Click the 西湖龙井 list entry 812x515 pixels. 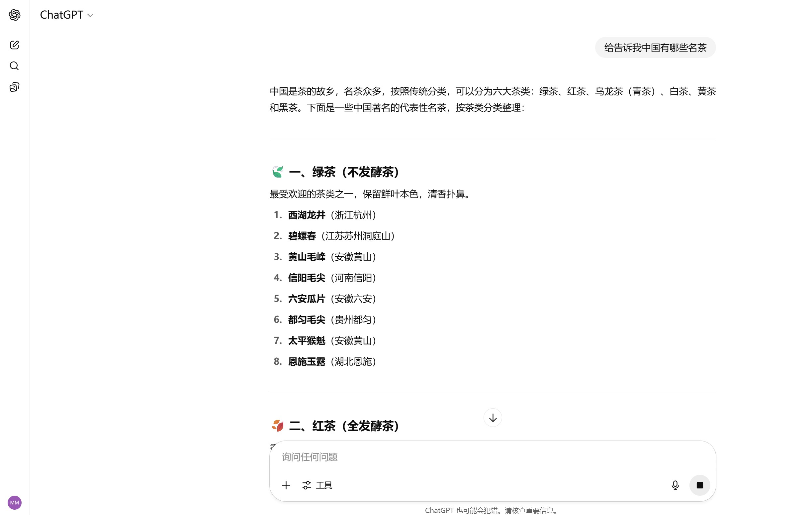tap(307, 215)
